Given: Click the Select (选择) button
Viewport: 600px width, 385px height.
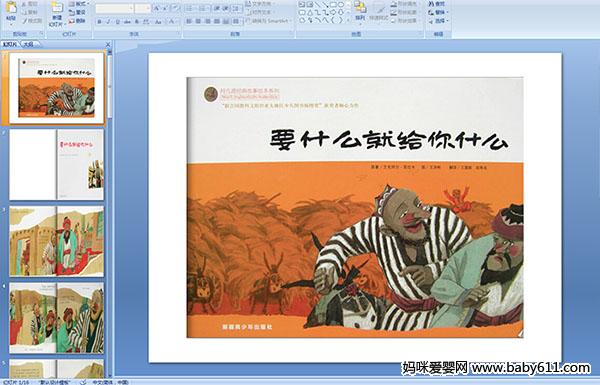Looking at the screenshot, I should (438, 21).
